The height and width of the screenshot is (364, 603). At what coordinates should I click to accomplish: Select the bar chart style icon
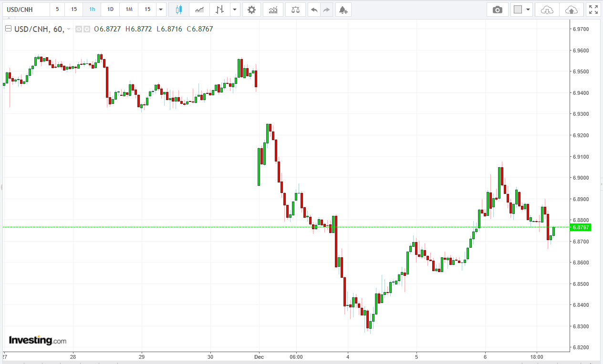[219, 10]
